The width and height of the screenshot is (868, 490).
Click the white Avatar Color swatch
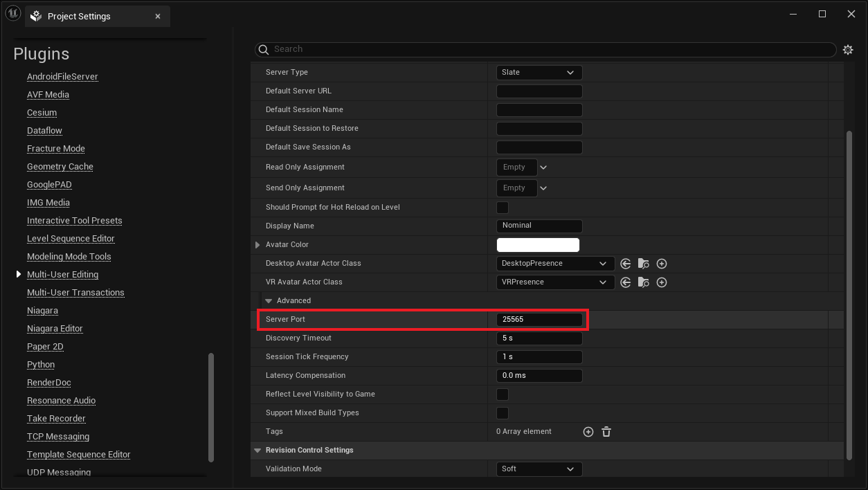pos(538,245)
